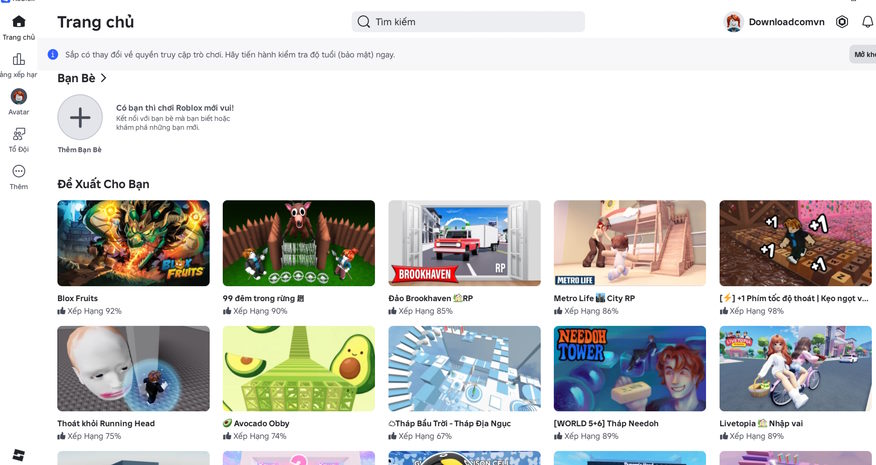Open the Trang chủ home icon in sidebar
This screenshot has height=465, width=876.
click(18, 22)
